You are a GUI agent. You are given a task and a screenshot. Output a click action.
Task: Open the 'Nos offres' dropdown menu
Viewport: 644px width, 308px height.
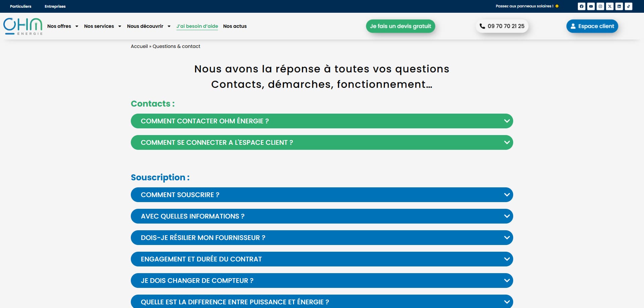(63, 26)
